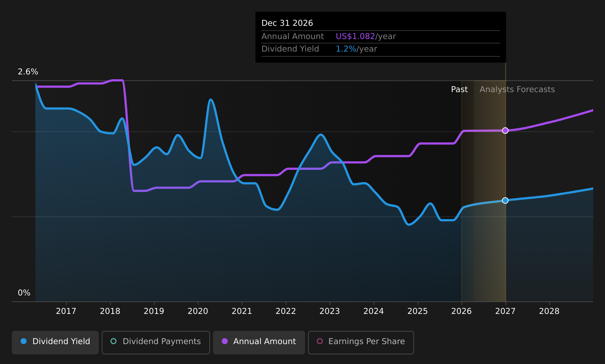Click the 2019 x-axis label
Viewport: 605px width, 364px height.
pyautogui.click(x=154, y=311)
